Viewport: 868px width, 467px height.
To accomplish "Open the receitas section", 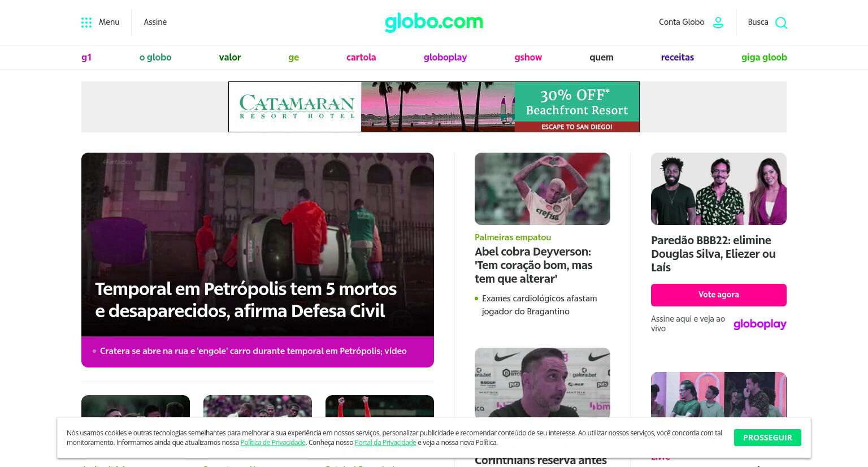I will tap(678, 57).
